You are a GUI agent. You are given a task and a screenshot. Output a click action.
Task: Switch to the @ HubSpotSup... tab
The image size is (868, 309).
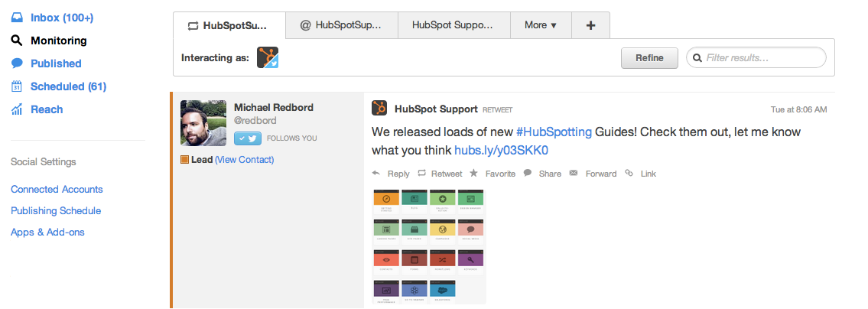click(x=342, y=25)
